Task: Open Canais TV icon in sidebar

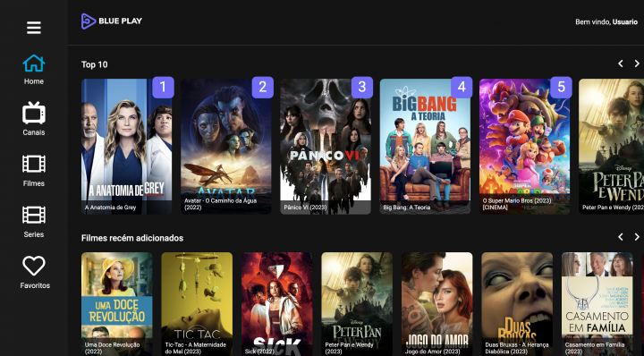Action: (34, 114)
